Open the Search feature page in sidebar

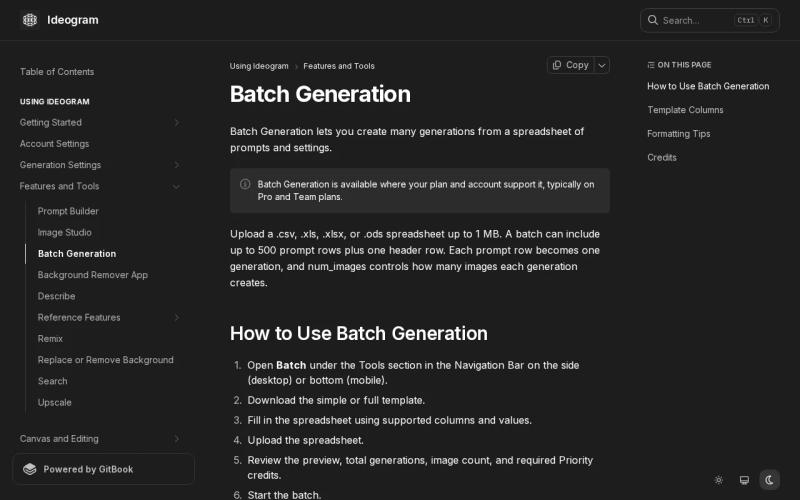point(52,381)
